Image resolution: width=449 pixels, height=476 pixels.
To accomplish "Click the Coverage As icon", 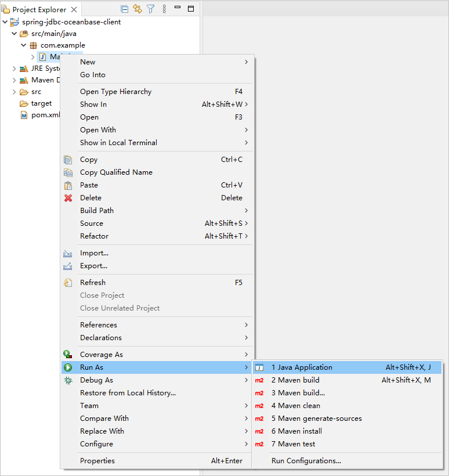I will click(x=68, y=355).
